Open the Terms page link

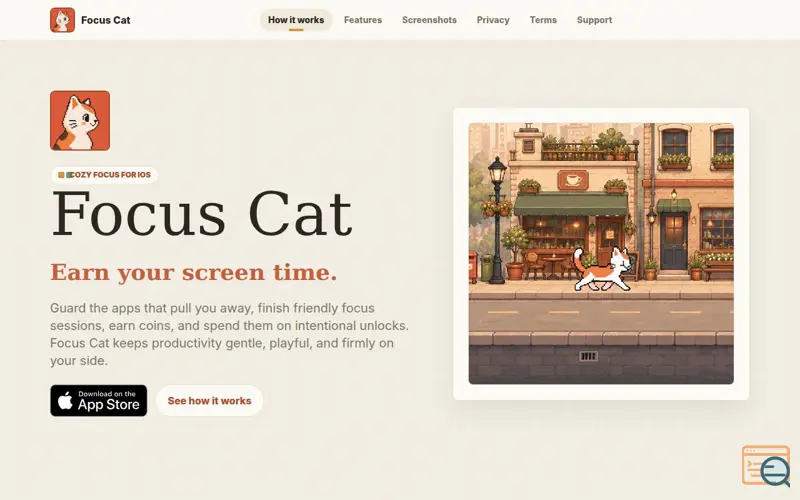[543, 20]
